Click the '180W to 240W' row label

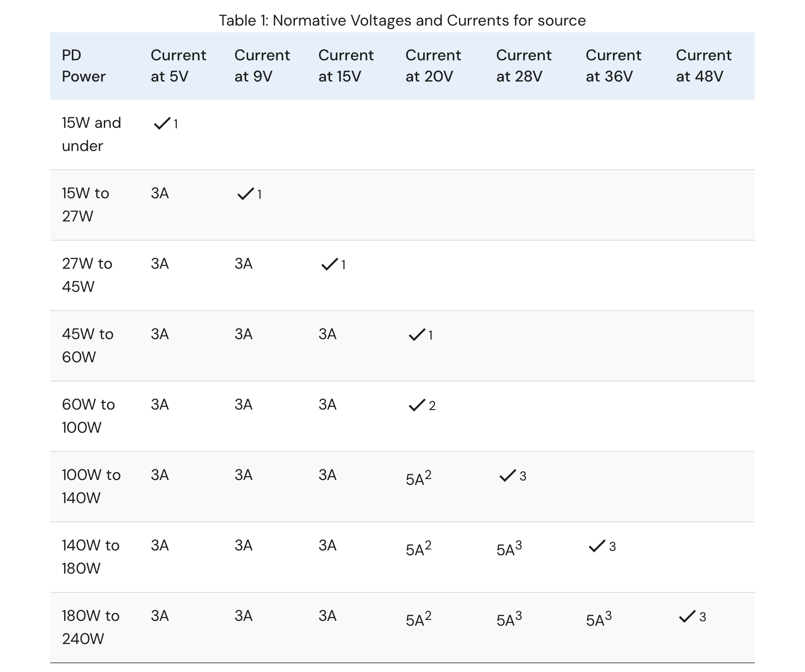pos(90,627)
